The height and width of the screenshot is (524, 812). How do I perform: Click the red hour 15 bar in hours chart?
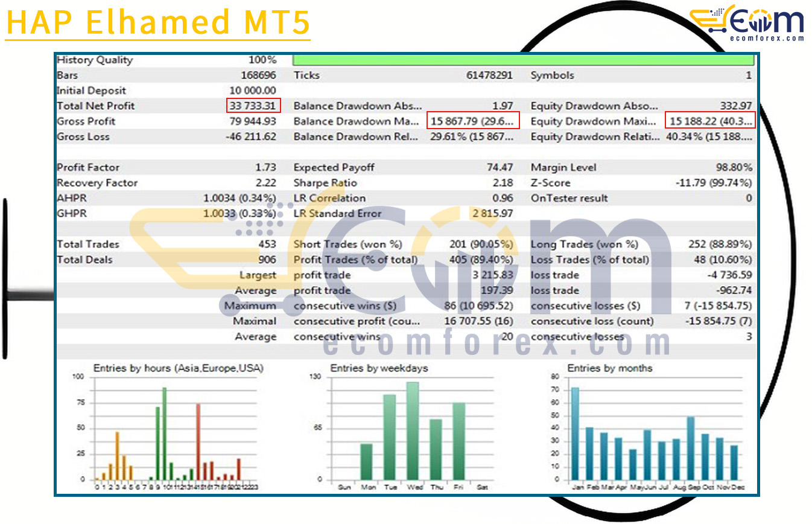point(198,441)
